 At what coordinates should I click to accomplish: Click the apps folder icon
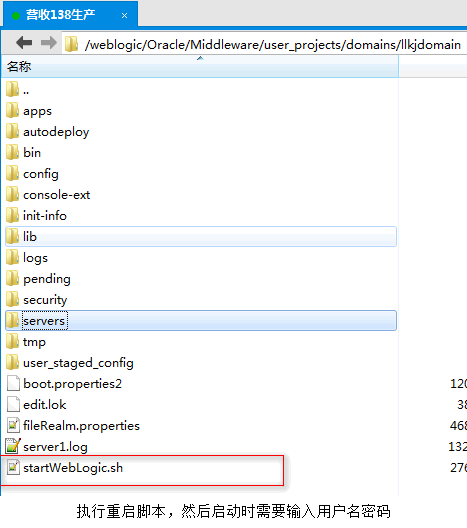pyautogui.click(x=12, y=110)
